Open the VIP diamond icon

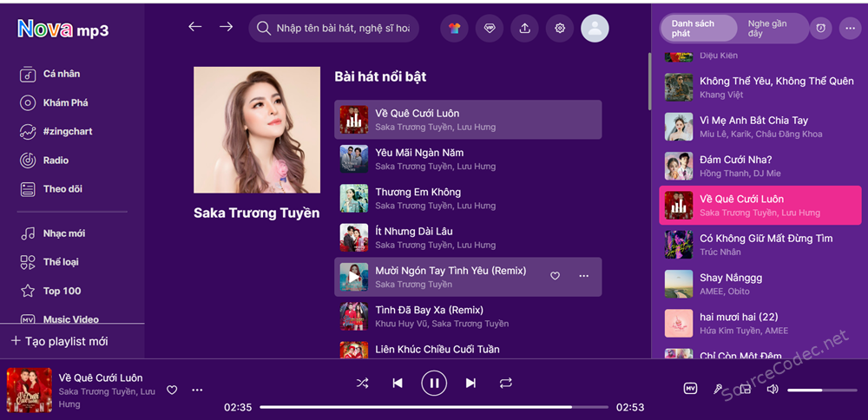pos(490,29)
